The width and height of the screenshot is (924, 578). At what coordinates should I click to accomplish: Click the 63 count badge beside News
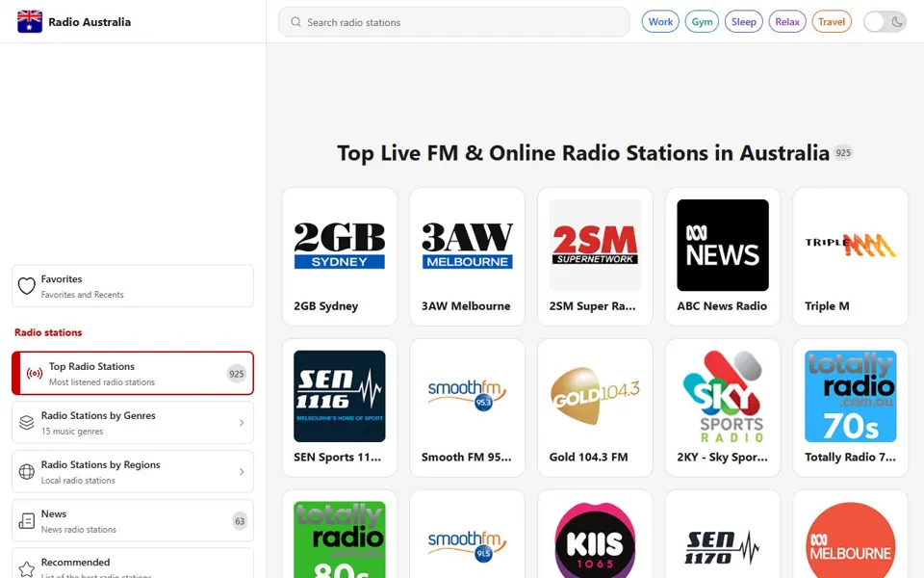pyautogui.click(x=240, y=521)
